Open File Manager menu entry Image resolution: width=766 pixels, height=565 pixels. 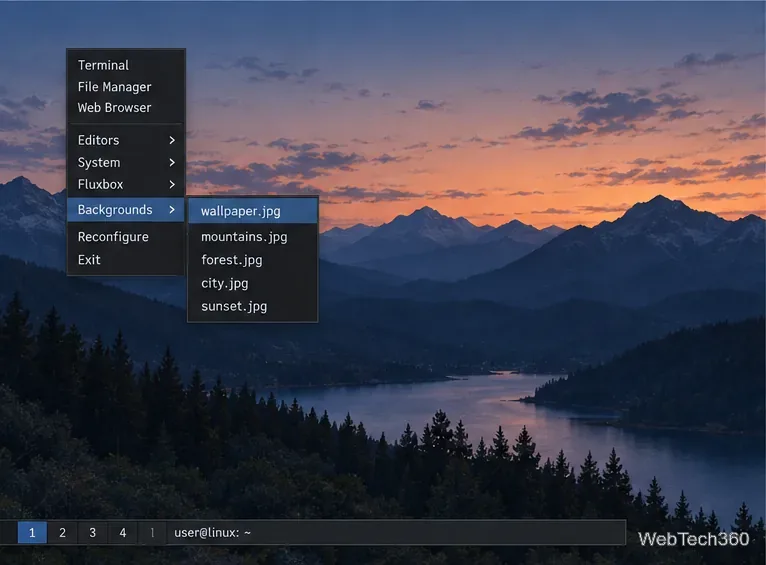pyautogui.click(x=126, y=86)
